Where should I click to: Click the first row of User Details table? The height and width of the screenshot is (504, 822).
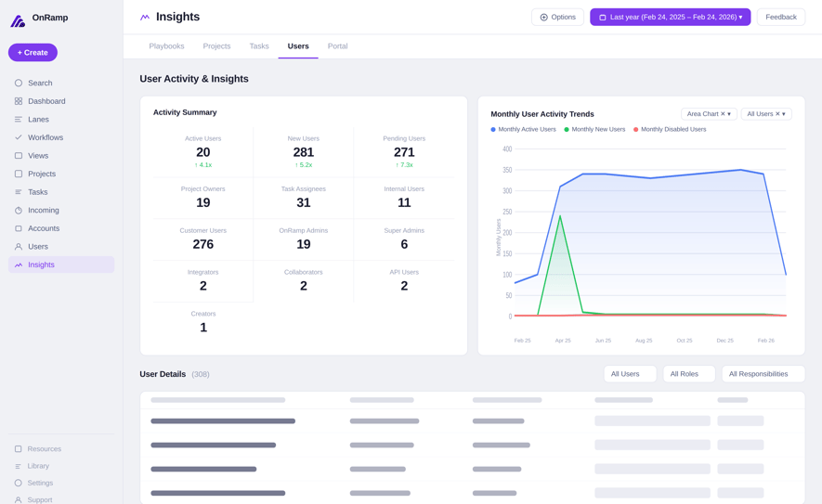(x=473, y=421)
